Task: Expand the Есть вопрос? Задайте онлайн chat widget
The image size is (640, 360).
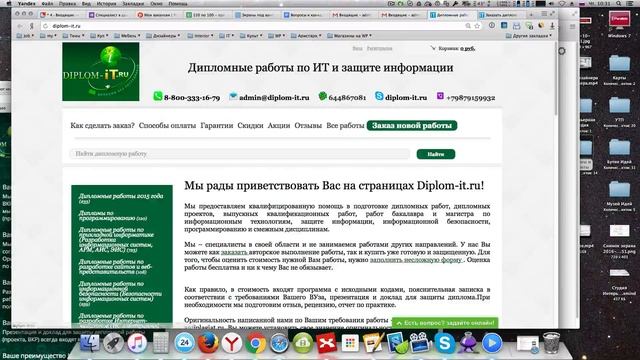Action: [445, 323]
